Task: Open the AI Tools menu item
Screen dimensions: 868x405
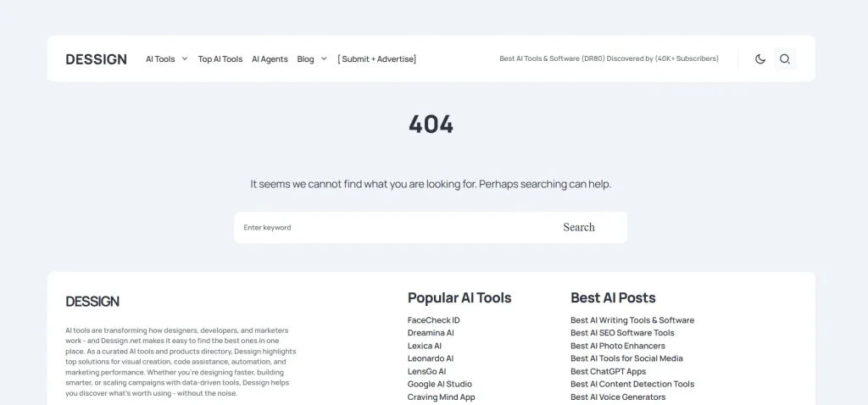Action: pyautogui.click(x=160, y=58)
